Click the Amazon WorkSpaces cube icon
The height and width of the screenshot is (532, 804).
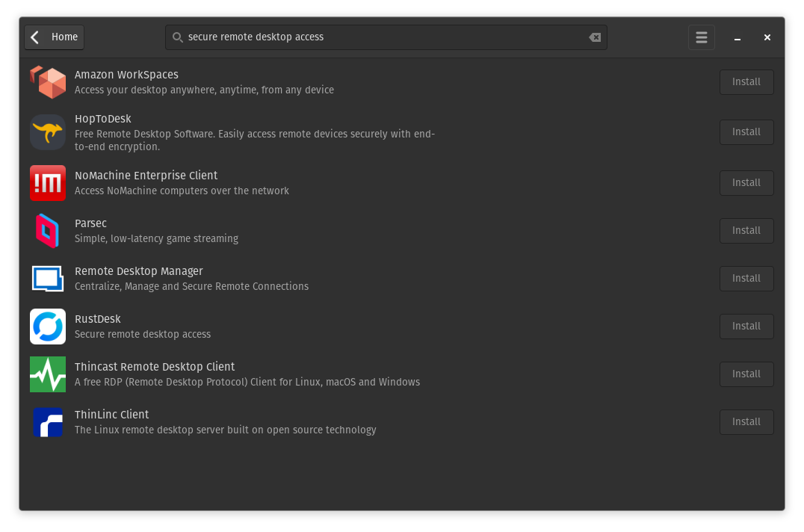coord(48,82)
